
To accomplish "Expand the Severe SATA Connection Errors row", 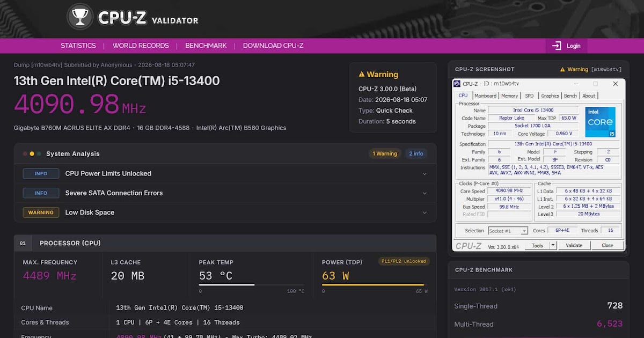I will coord(225,193).
